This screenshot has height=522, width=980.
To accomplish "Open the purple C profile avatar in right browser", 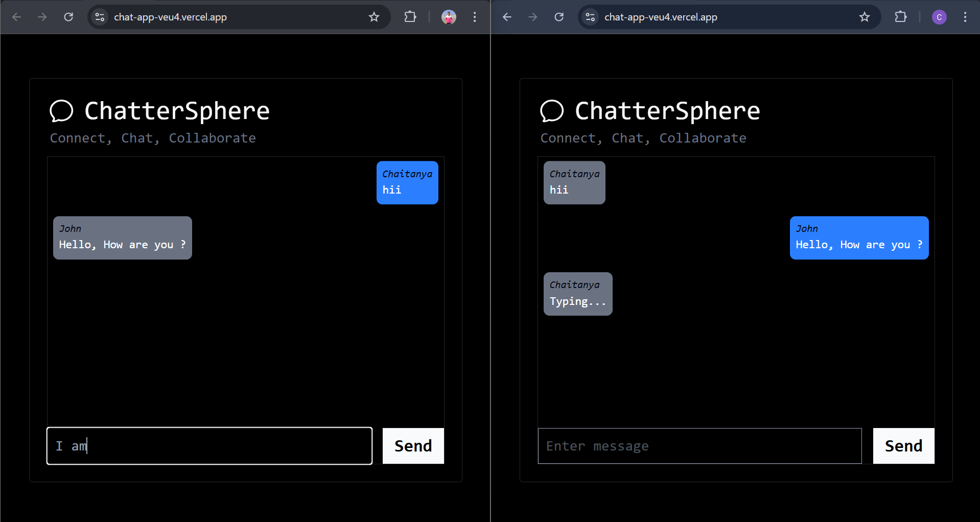I will (939, 17).
